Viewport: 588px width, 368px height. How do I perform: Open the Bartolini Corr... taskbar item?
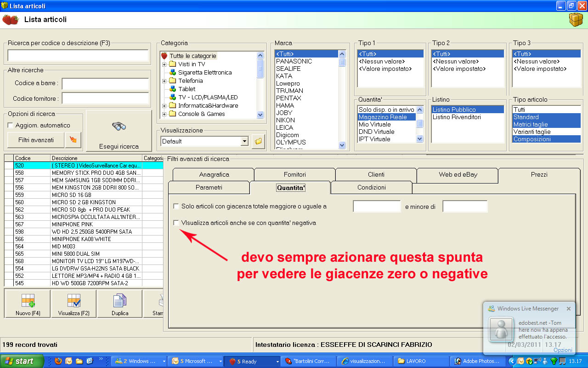pos(309,361)
